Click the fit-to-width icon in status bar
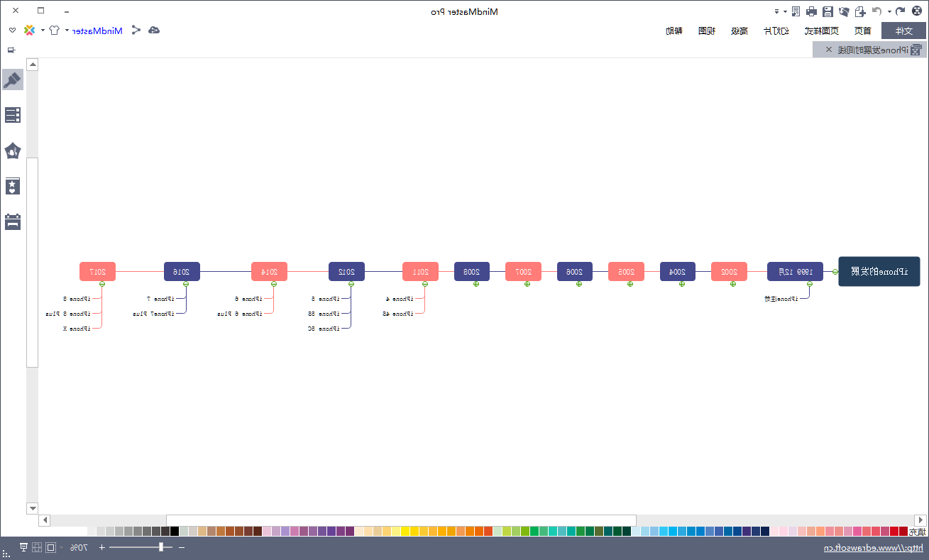The height and width of the screenshot is (560, 929). [x=37, y=547]
